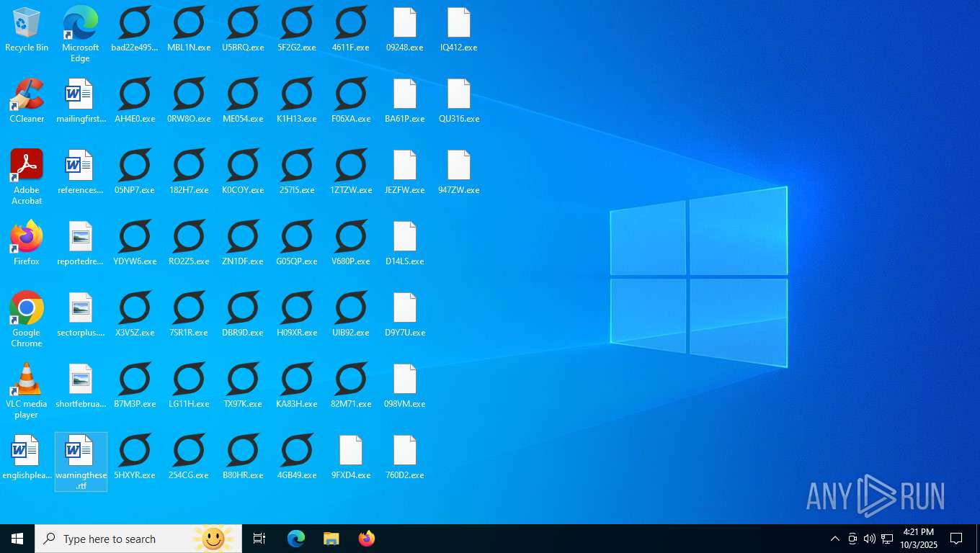Select the VLC media player shortcut
Viewport: 980px width, 553px height.
click(27, 391)
